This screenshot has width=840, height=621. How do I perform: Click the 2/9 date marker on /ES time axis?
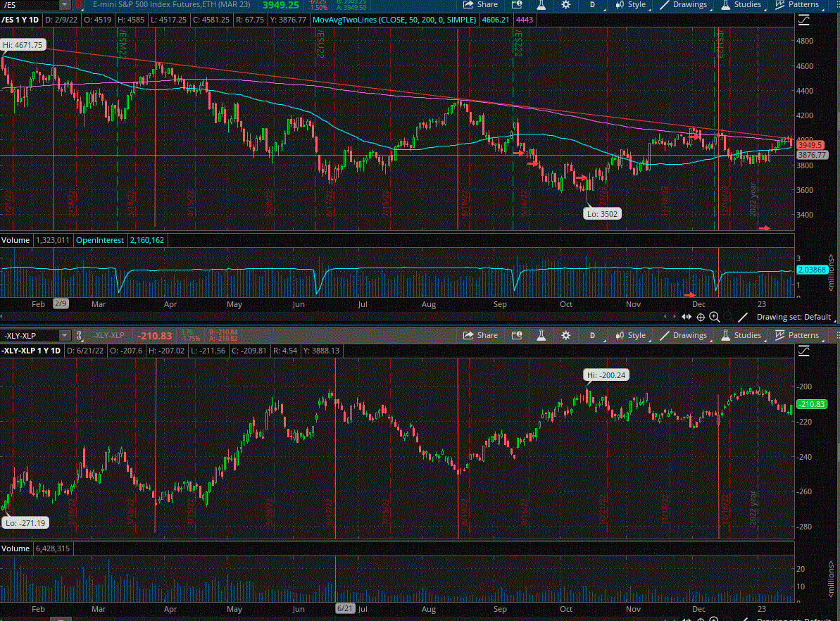61,303
